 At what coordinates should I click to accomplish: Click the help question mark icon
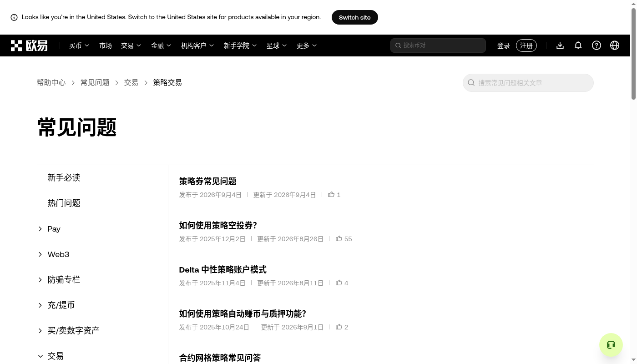click(x=597, y=45)
